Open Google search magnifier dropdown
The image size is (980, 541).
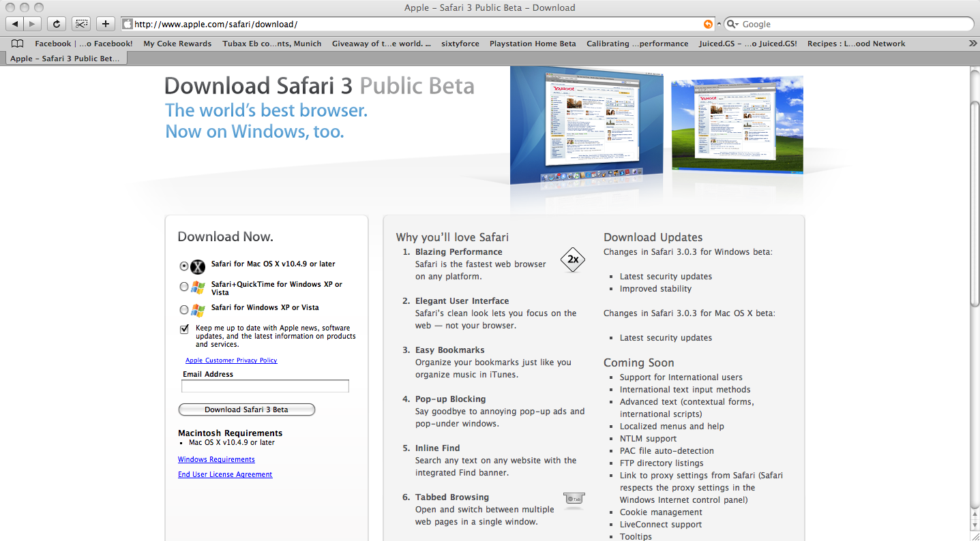[x=733, y=24]
